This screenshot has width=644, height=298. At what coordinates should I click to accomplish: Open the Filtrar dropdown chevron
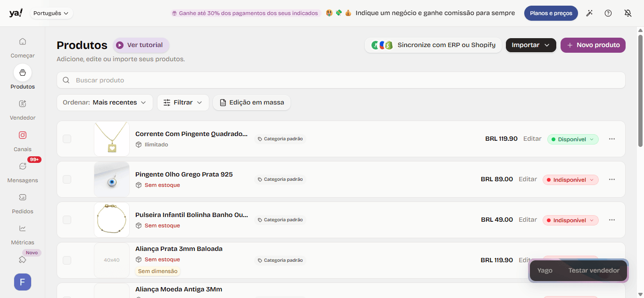pyautogui.click(x=199, y=103)
